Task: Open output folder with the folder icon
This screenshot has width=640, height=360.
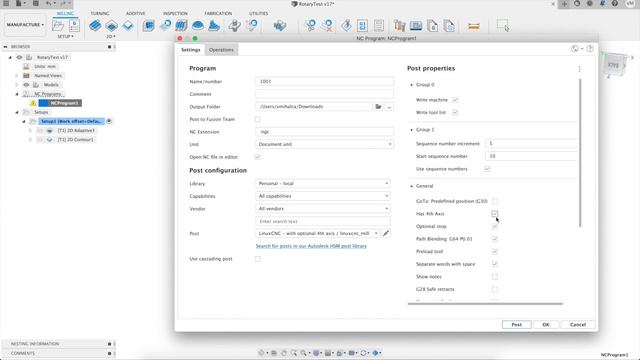Action: coord(378,107)
